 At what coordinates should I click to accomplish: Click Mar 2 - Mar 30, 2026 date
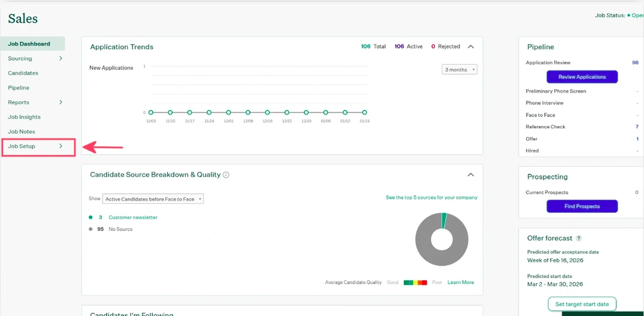(x=555, y=285)
